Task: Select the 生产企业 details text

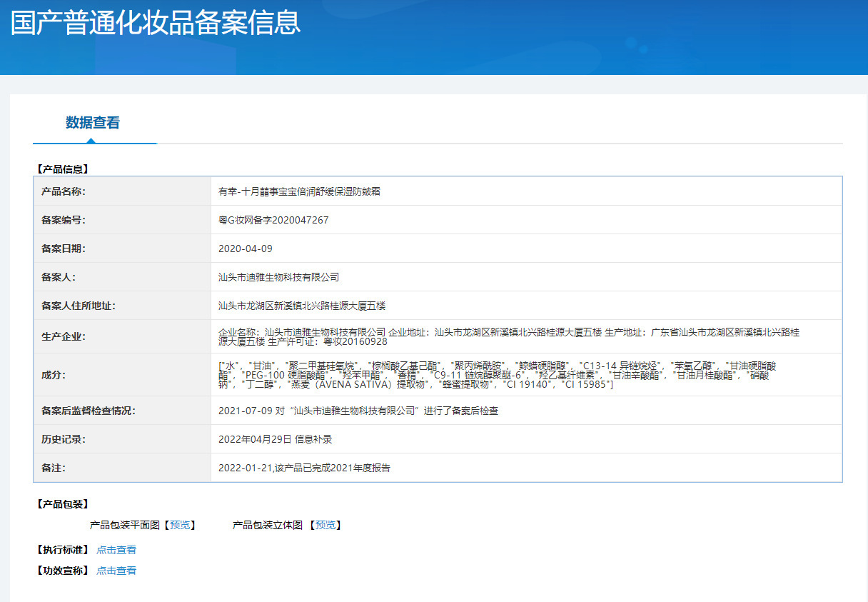Action: tap(509, 336)
